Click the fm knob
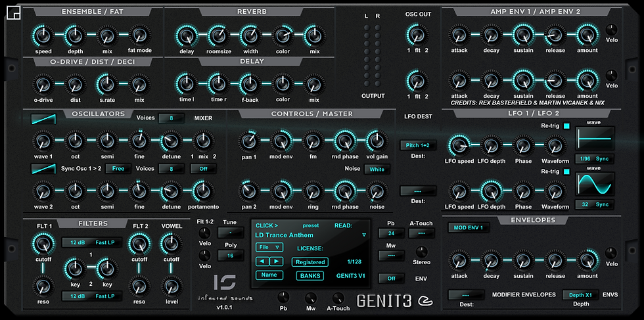Viewport: 644px width, 320px height. click(x=313, y=141)
